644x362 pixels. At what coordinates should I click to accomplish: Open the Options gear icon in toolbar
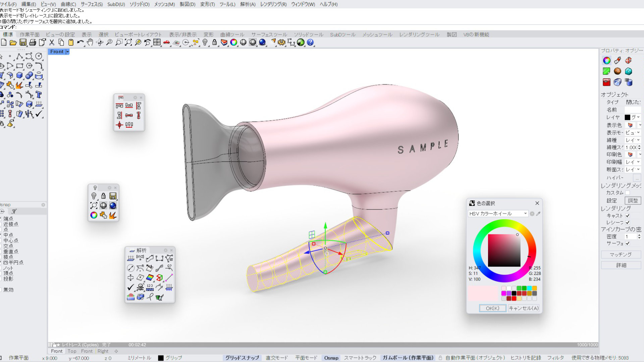click(281, 43)
